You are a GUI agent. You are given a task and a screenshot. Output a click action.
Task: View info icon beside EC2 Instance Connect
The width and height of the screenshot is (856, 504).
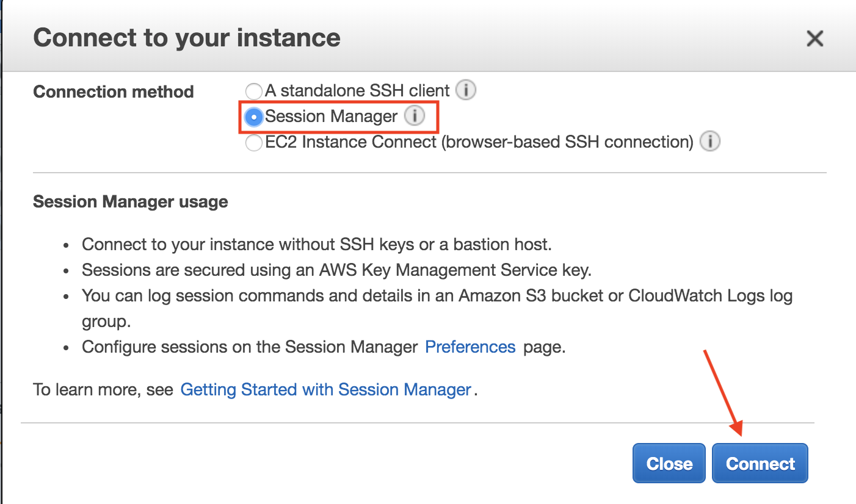(x=709, y=142)
